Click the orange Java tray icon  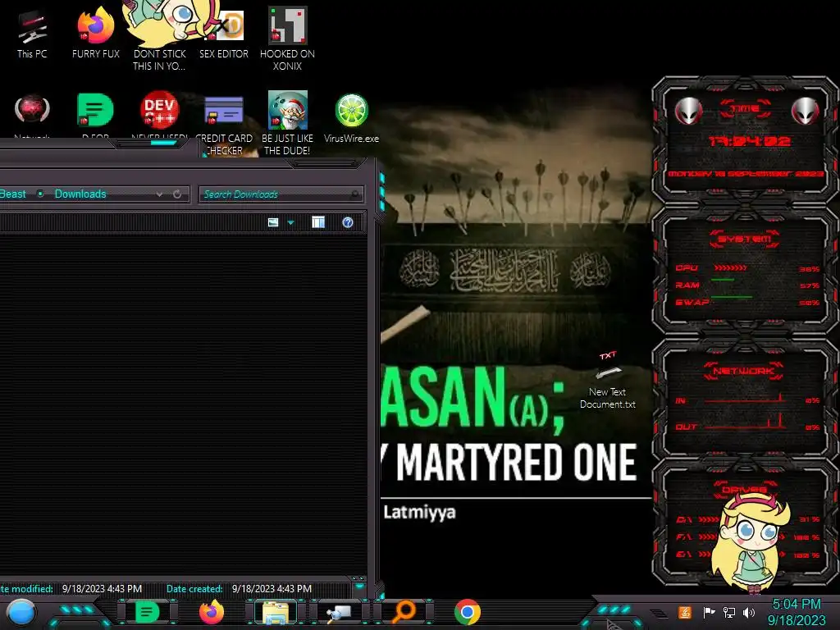[x=685, y=612]
